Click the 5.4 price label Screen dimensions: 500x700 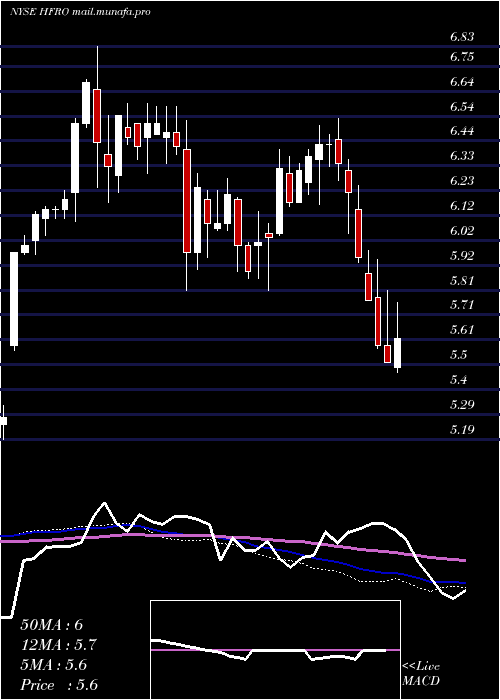click(x=458, y=380)
